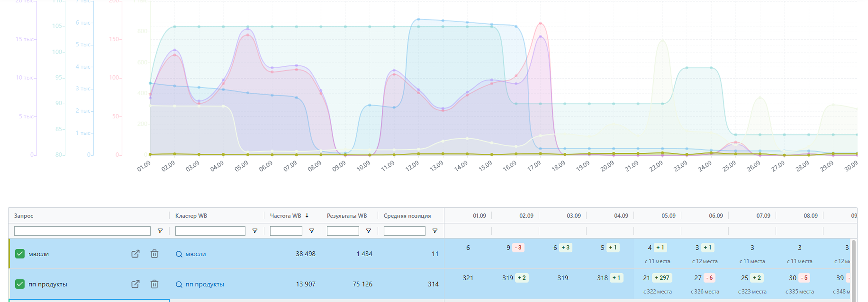This screenshot has height=302, width=868.
Task: Open мюсли query in new window
Action: tap(135, 254)
